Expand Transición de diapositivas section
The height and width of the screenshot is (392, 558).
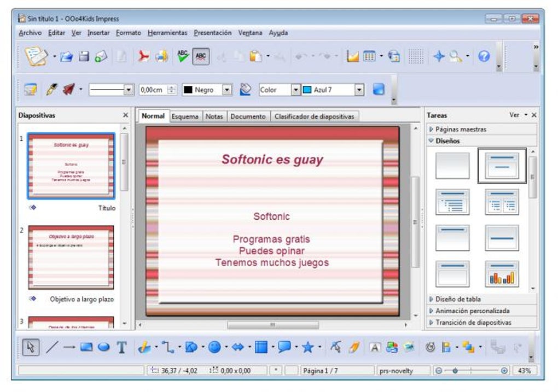click(x=482, y=323)
